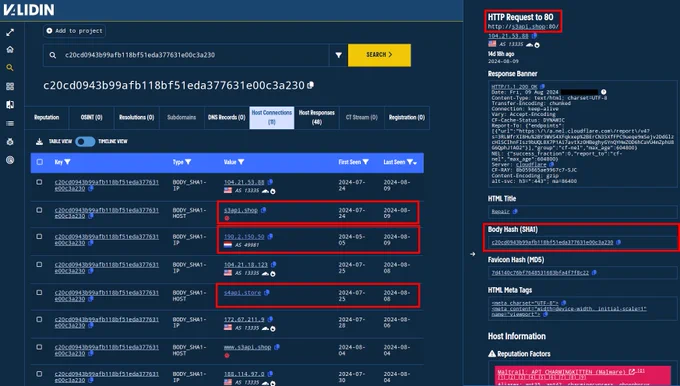Viewport: 680px width, 386px height.
Task: Check the row for s3api.shop
Action: tap(39, 210)
